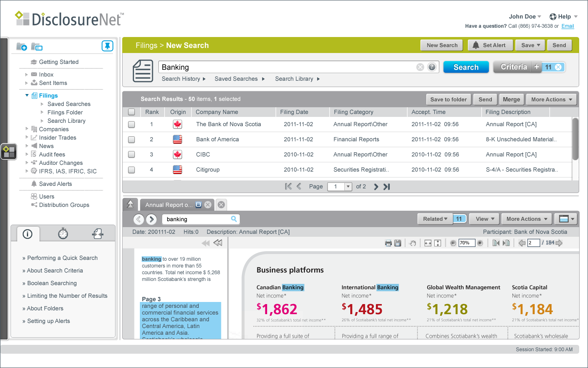The width and height of the screenshot is (588, 368).
Task: Go to next results page
Action: [376, 187]
